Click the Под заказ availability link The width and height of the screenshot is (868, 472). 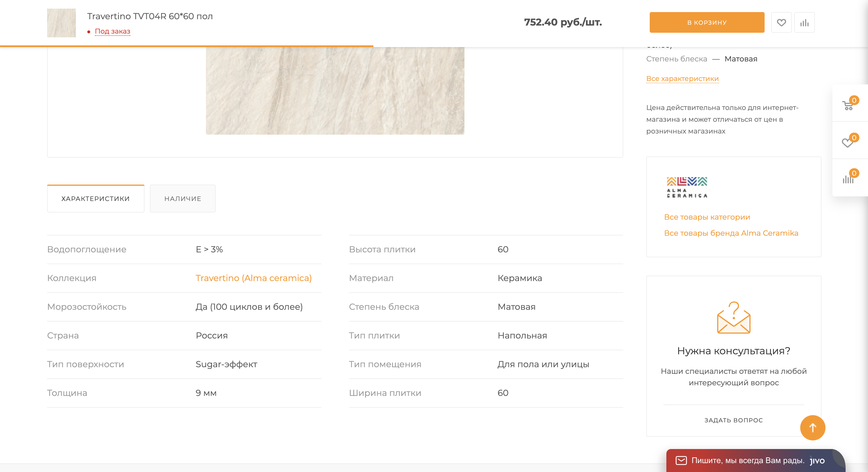[x=113, y=31]
